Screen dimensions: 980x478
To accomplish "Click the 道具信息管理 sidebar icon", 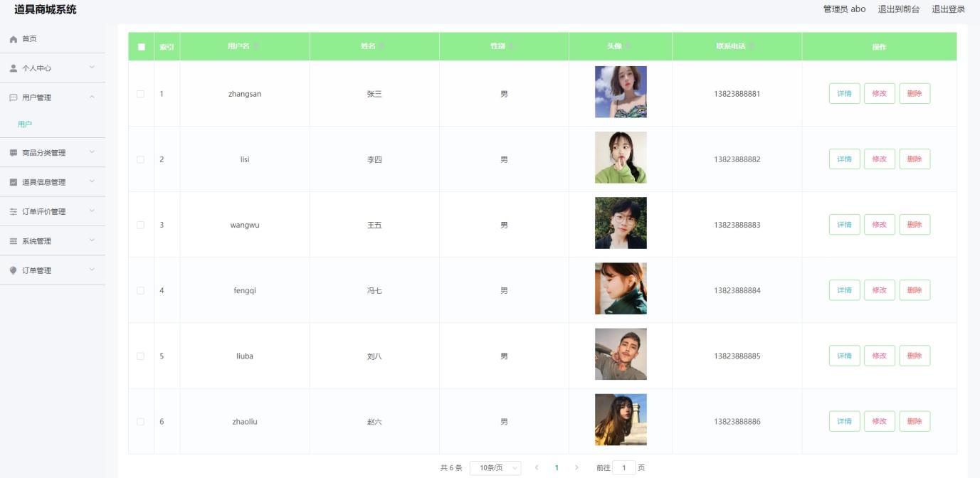I will (x=13, y=182).
